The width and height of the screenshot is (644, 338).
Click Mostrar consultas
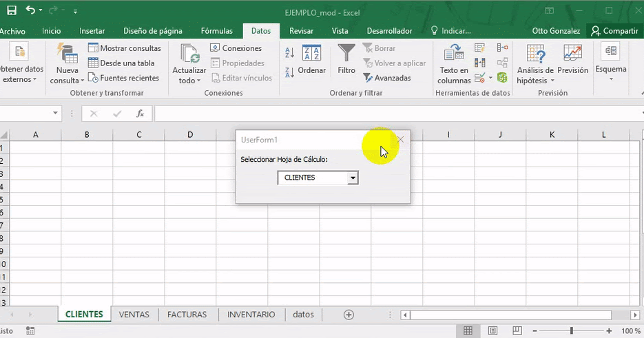tap(125, 48)
